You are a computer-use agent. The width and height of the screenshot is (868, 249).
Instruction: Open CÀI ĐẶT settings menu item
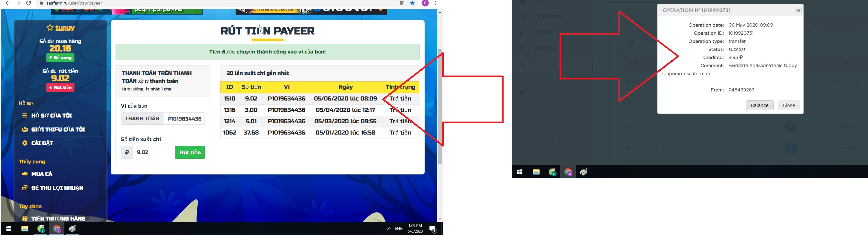(x=42, y=143)
